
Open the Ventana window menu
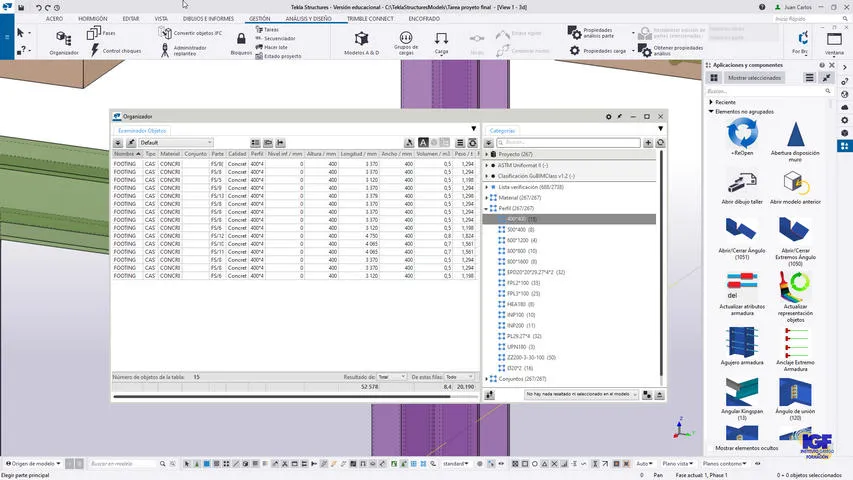coord(834,42)
